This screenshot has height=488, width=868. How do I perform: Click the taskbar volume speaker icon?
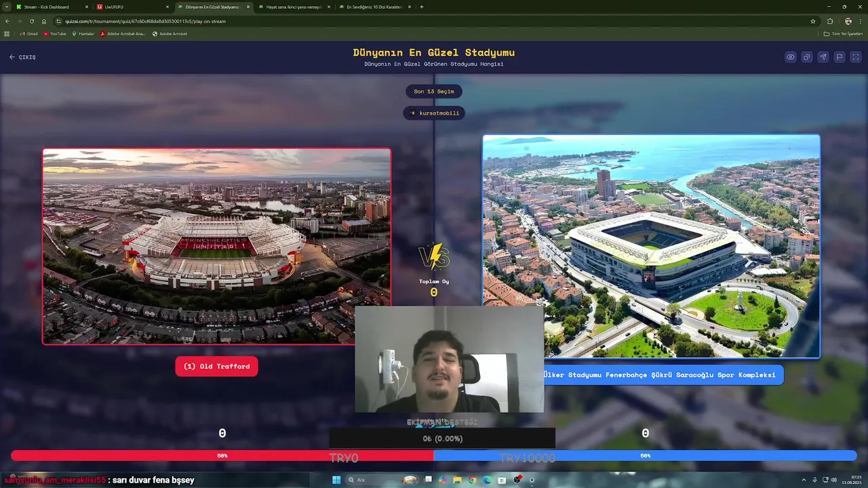click(x=833, y=480)
